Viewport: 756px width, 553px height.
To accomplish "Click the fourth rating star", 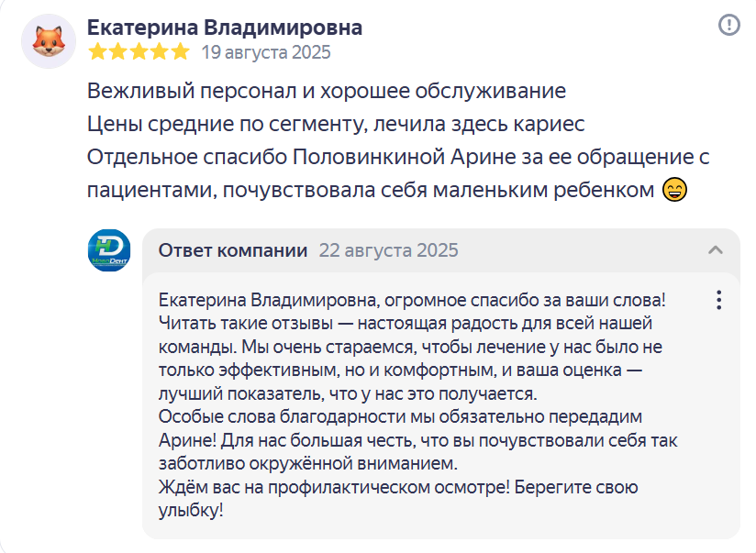I will (x=160, y=51).
